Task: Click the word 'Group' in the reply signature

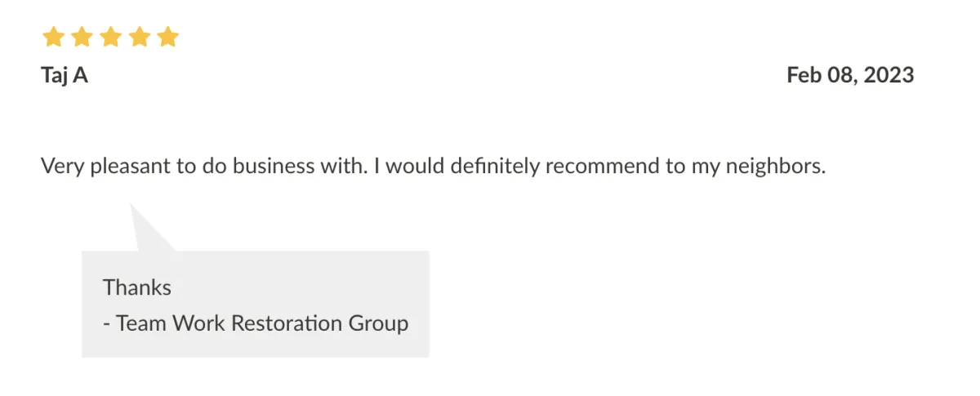Action: point(378,323)
